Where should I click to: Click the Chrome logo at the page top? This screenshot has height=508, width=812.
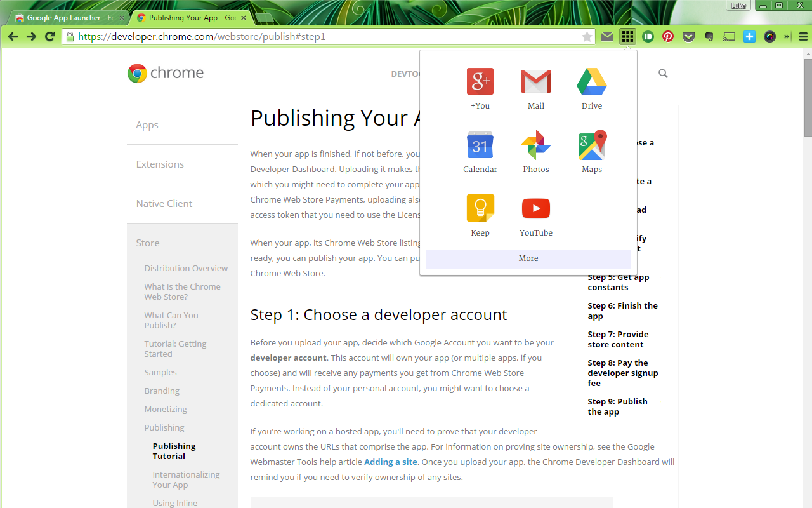tap(166, 73)
